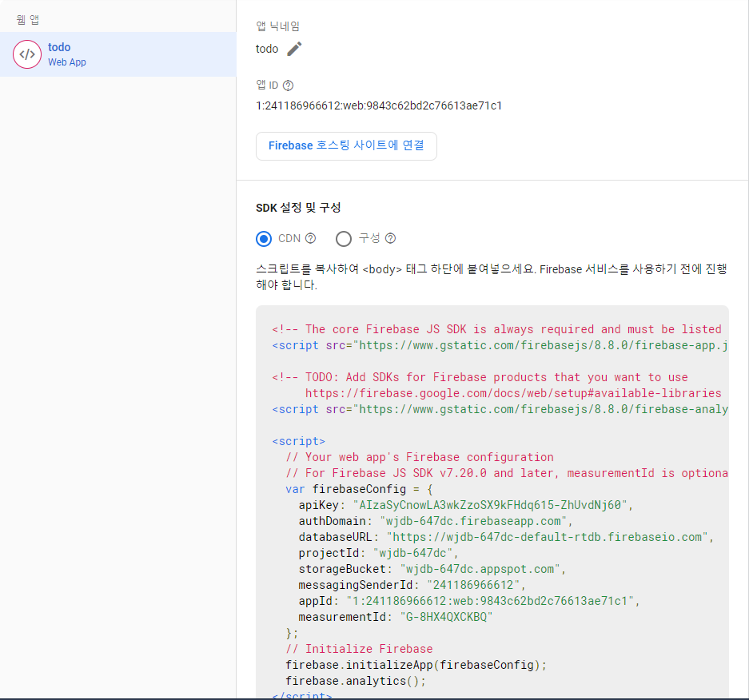Click the app ID value text

tap(379, 105)
